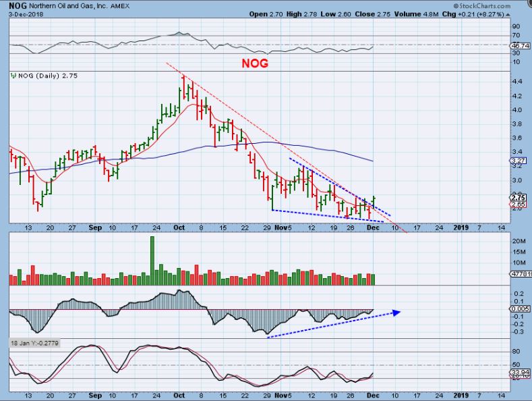Viewport: 532px width, 401px height.
Task: Click the 20M label on volume axis
Action: click(x=519, y=241)
